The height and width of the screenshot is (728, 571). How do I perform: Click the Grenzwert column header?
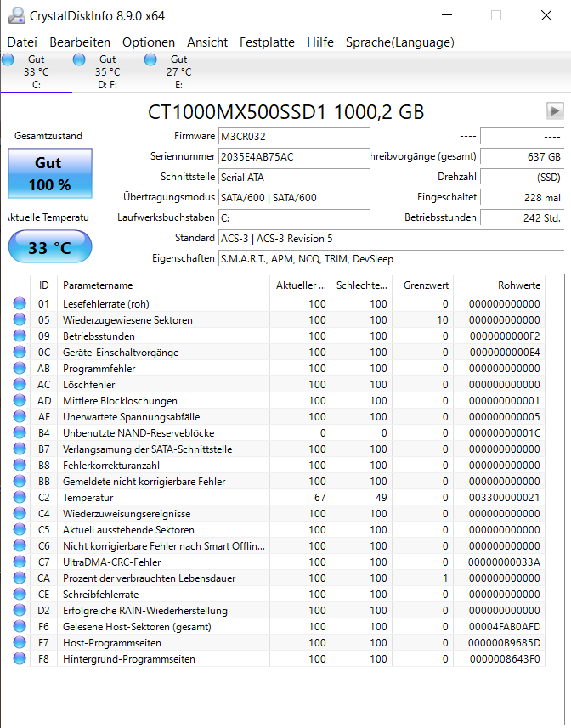click(423, 285)
